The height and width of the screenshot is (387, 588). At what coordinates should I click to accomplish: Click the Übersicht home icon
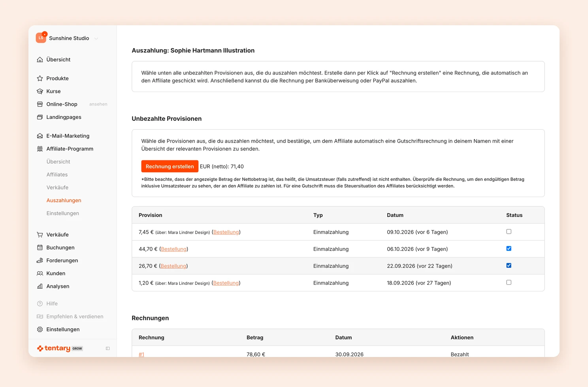pyautogui.click(x=40, y=60)
